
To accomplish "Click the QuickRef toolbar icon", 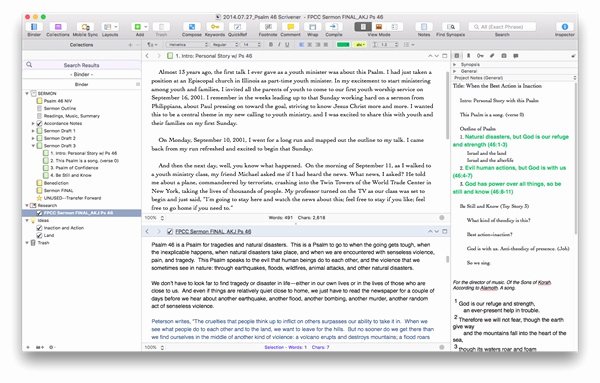I will pos(237,27).
